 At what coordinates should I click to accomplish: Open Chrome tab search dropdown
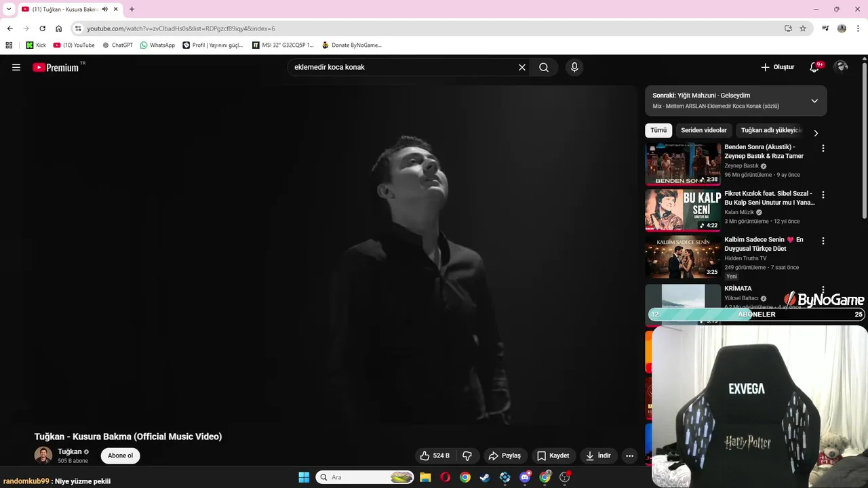coord(9,9)
